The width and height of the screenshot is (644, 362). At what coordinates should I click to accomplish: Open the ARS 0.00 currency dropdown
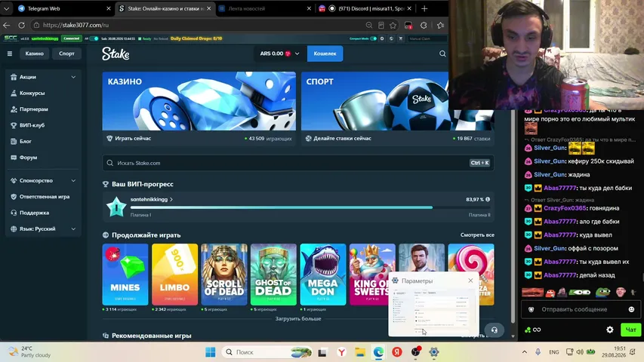(279, 54)
